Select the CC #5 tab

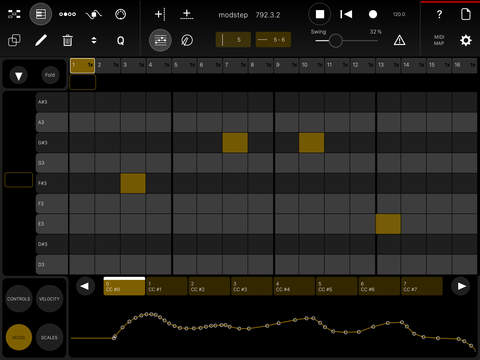click(337, 286)
